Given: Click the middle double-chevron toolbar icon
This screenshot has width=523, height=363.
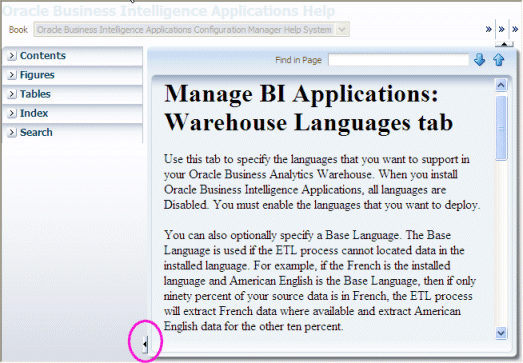Looking at the screenshot, I should click(x=501, y=29).
